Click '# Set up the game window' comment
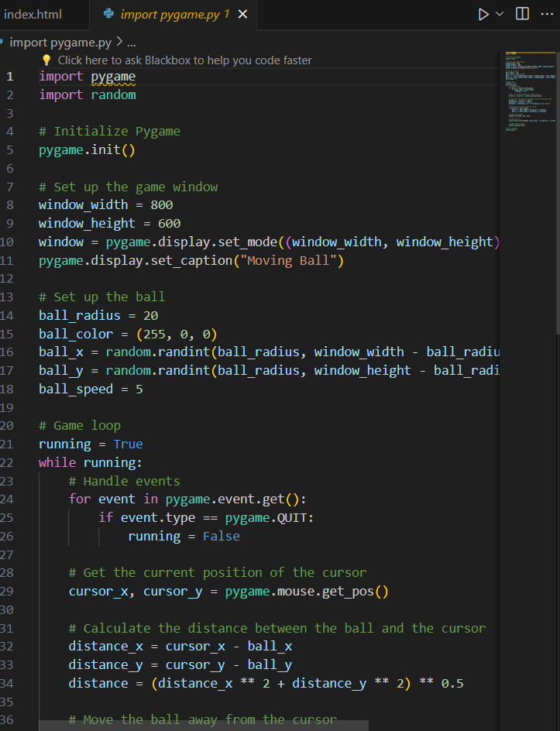This screenshot has height=731, width=560. coord(129,187)
